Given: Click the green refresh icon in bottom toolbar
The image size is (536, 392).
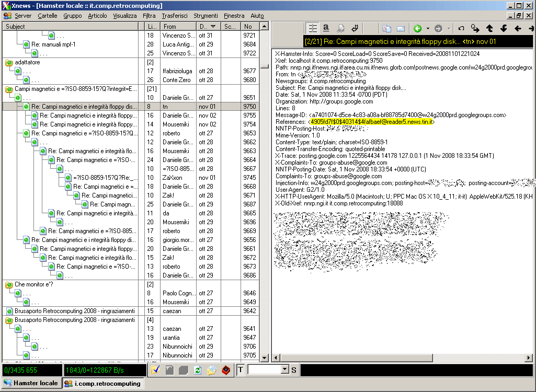Looking at the screenshot, I should point(198,370).
